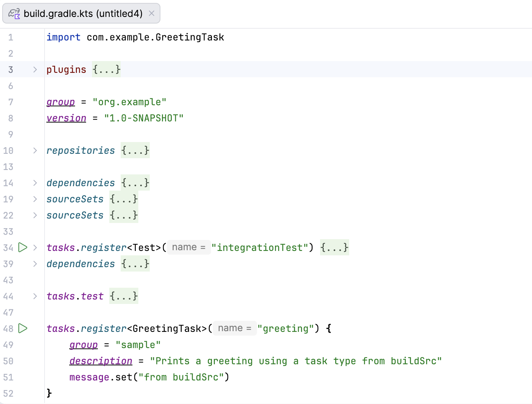Click line number 1 in gutter
The height and width of the screenshot is (404, 532).
11,37
